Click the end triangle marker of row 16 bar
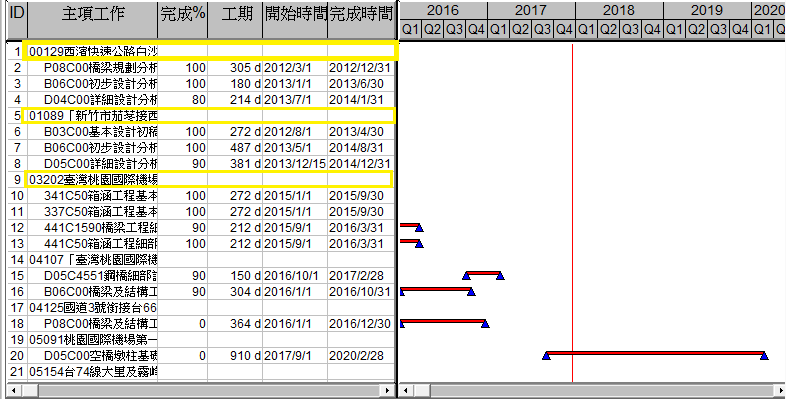The width and height of the screenshot is (786, 399). coord(471,292)
